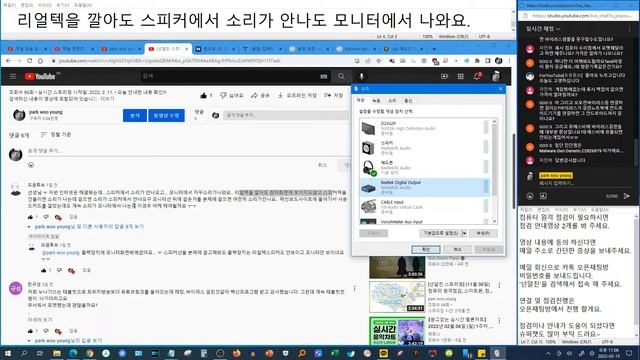Switch to the 재생 playback tab
The image size is (640, 360).
pyautogui.click(x=360, y=100)
